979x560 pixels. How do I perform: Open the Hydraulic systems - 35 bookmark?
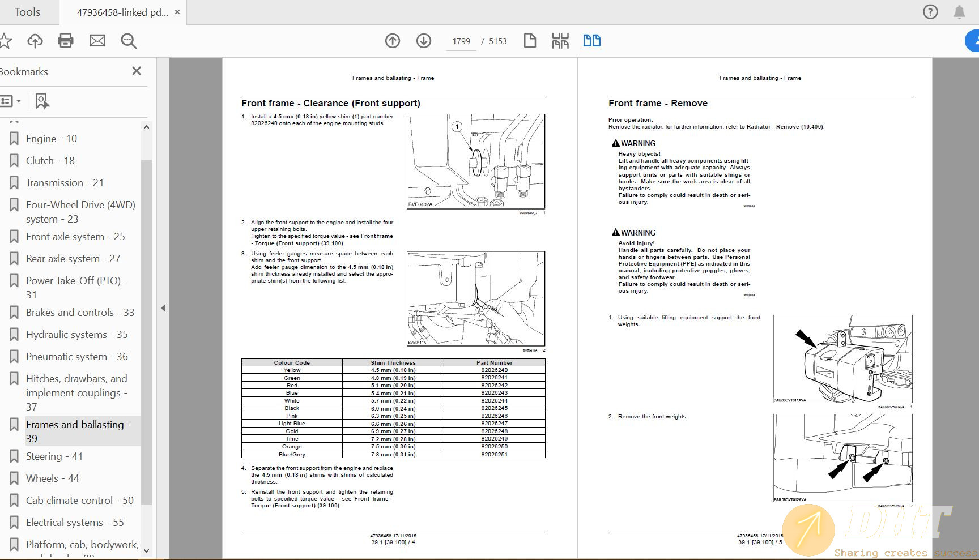click(x=76, y=335)
